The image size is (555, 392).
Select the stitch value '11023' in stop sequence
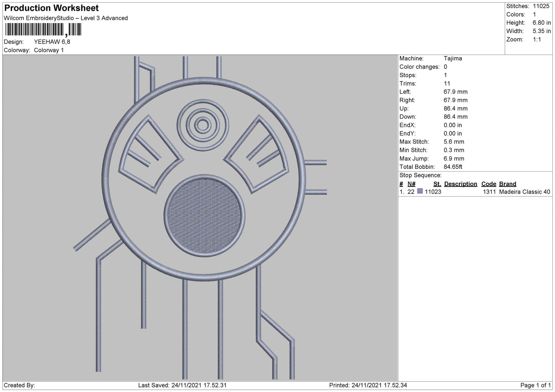pyautogui.click(x=433, y=192)
